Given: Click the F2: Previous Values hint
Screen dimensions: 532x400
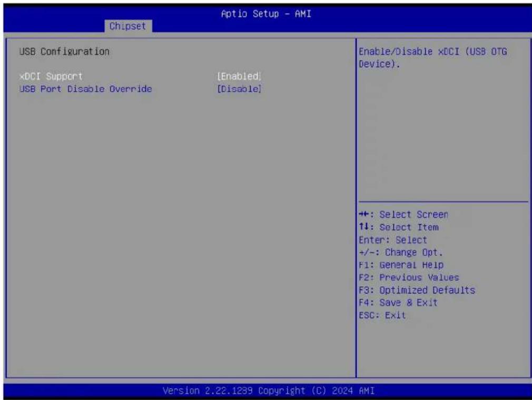Looking at the screenshot, I should [409, 277].
